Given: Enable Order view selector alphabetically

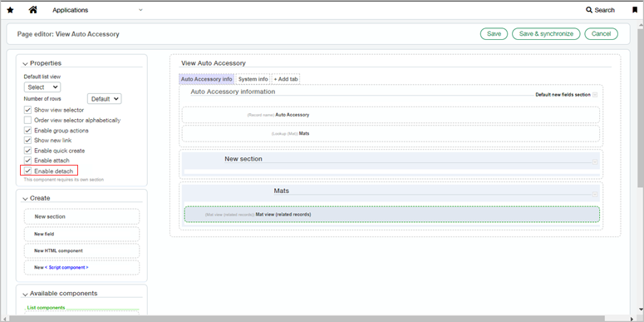Looking at the screenshot, I should tap(27, 120).
